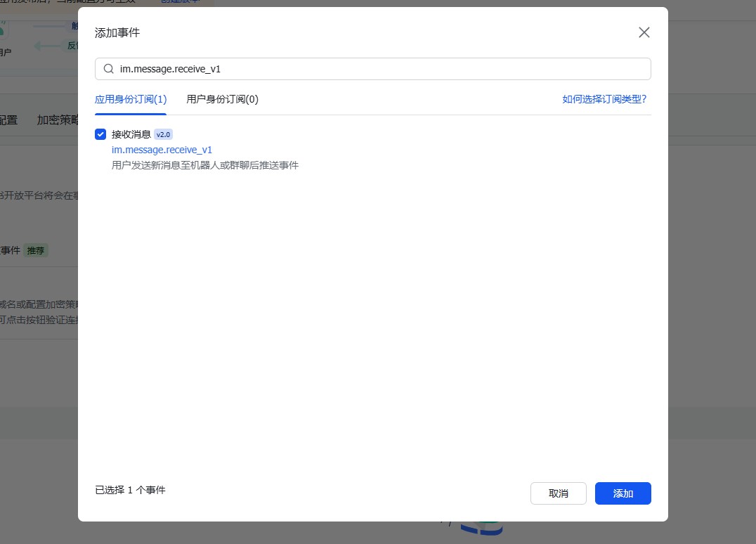The width and height of the screenshot is (756, 544).
Task: Switch to the 应用身份订阅(1) tab
Action: (x=131, y=99)
